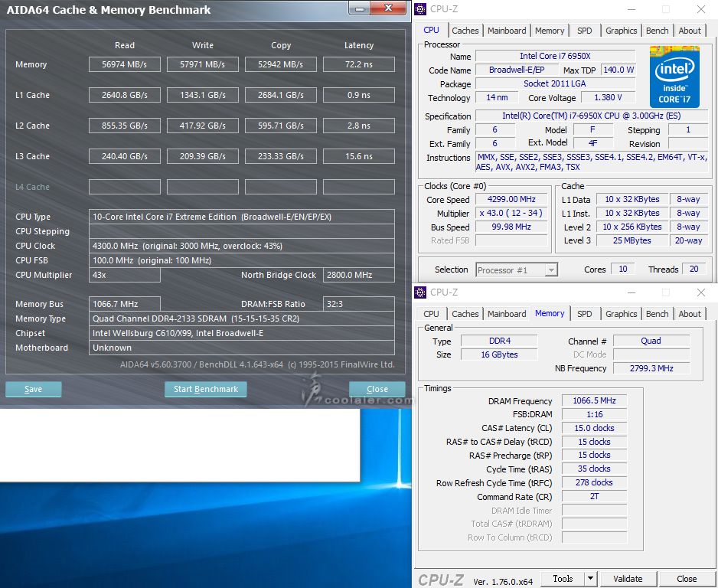This screenshot has height=588, width=718.
Task: Go to About tab in CPU-Z processor window
Action: pyautogui.click(x=690, y=31)
